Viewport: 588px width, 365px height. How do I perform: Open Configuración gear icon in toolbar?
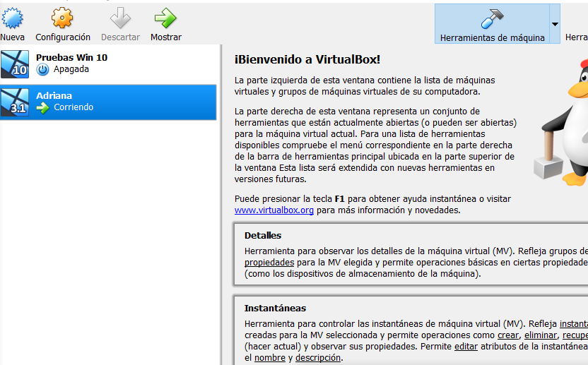63,18
